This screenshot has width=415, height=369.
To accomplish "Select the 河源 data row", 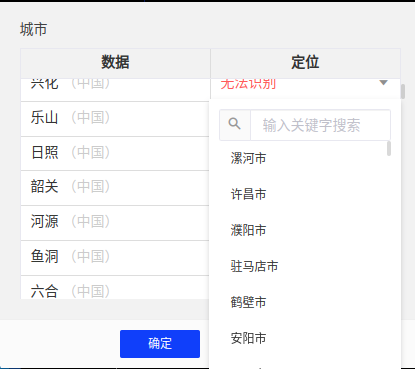I will click(115, 223).
